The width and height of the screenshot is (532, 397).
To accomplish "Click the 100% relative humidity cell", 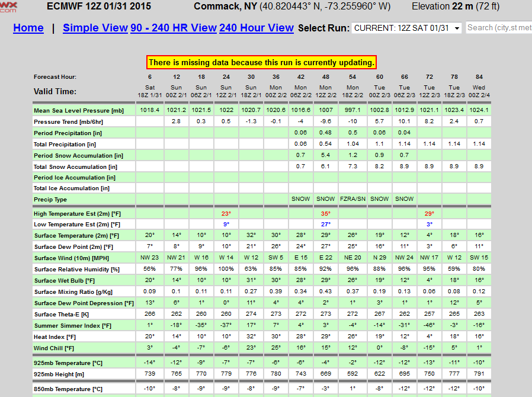I will tap(226, 269).
